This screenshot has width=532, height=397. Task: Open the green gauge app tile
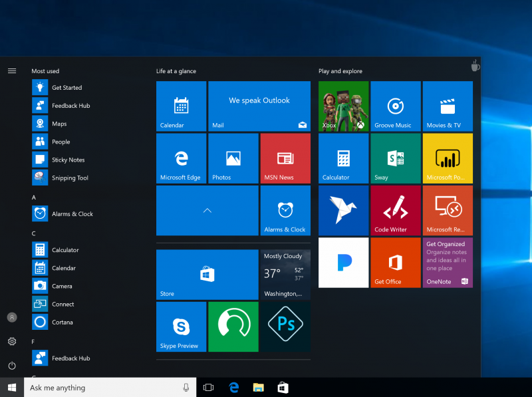[x=233, y=327]
